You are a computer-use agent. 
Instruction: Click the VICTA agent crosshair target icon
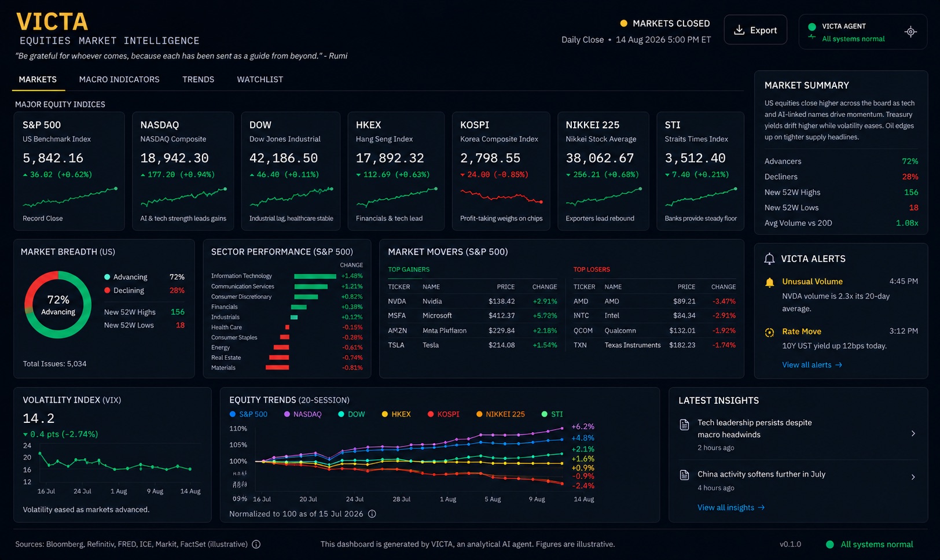(910, 32)
